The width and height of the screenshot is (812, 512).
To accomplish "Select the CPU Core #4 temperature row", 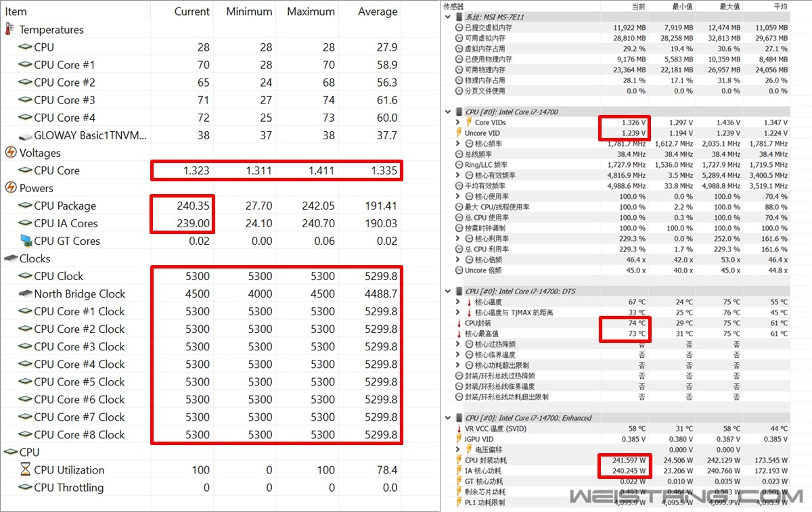I will [x=202, y=118].
